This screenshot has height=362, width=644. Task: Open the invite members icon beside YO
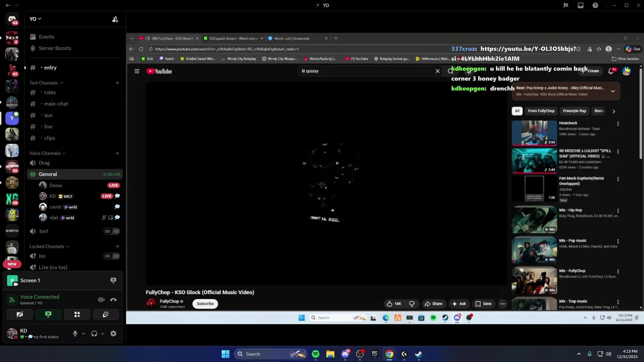tap(115, 19)
